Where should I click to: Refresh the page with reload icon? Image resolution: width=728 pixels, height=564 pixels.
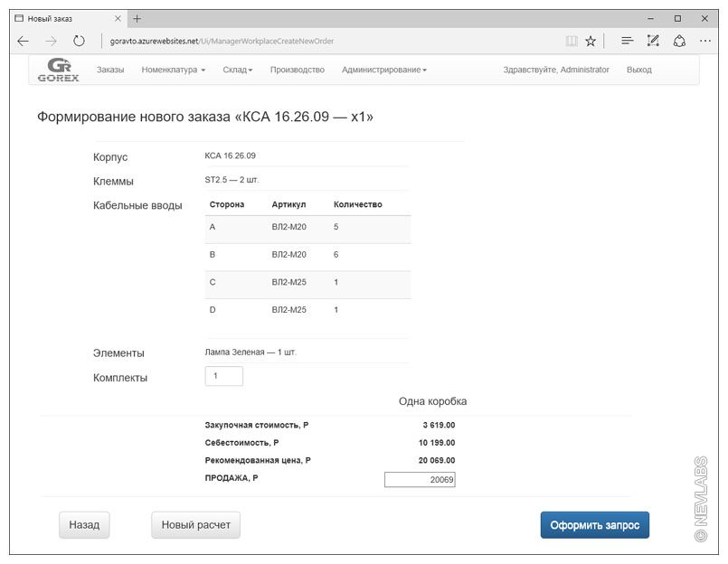79,41
